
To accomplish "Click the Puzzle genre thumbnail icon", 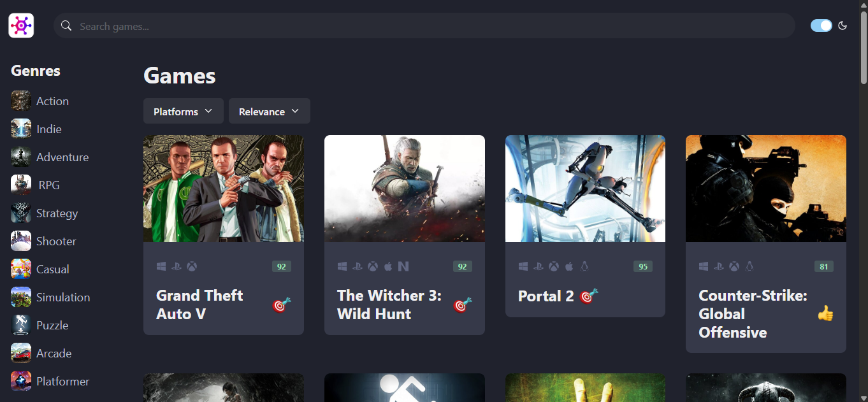I will pos(21,325).
